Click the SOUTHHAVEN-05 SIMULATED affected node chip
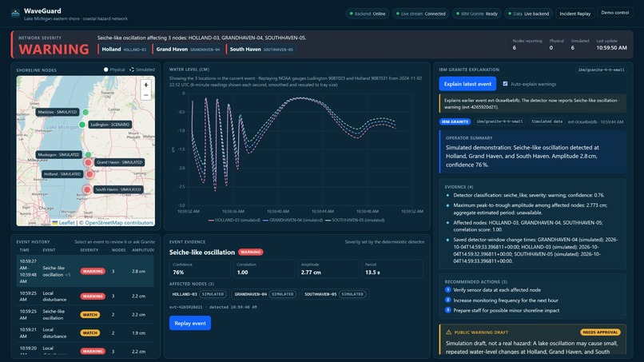The height and width of the screenshot is (362, 644). coord(335,294)
